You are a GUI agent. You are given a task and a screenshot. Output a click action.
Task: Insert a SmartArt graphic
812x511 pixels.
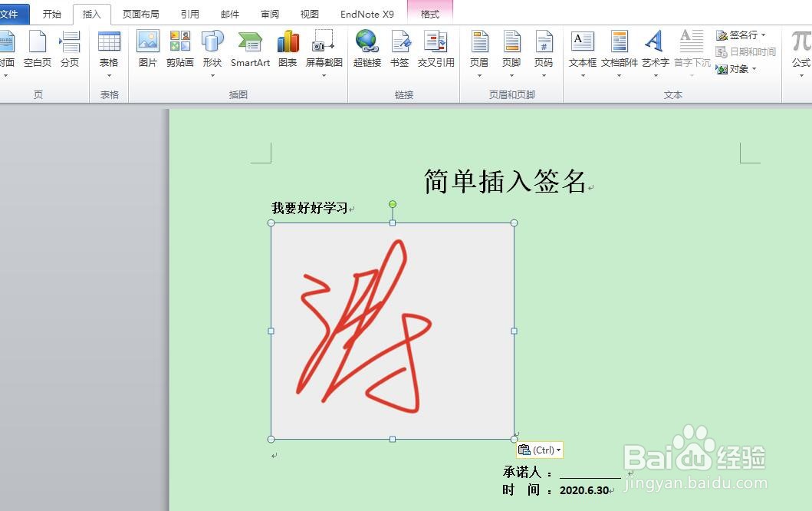click(249, 48)
